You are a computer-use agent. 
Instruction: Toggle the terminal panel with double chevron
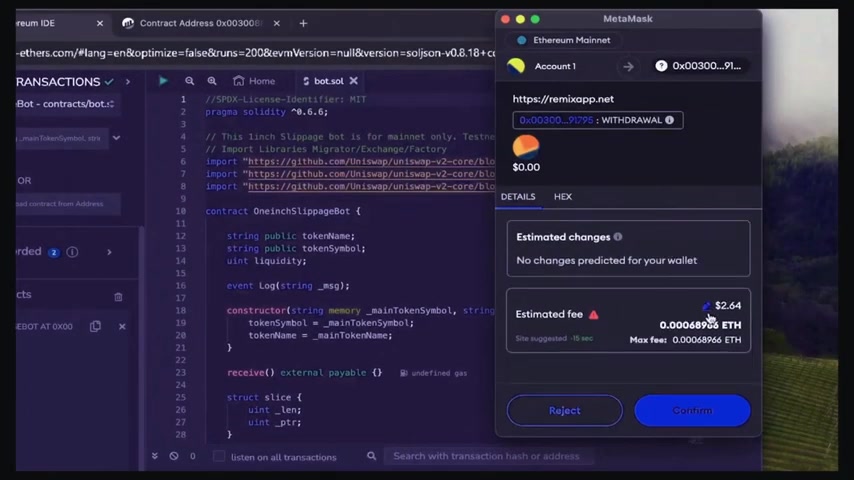155,455
